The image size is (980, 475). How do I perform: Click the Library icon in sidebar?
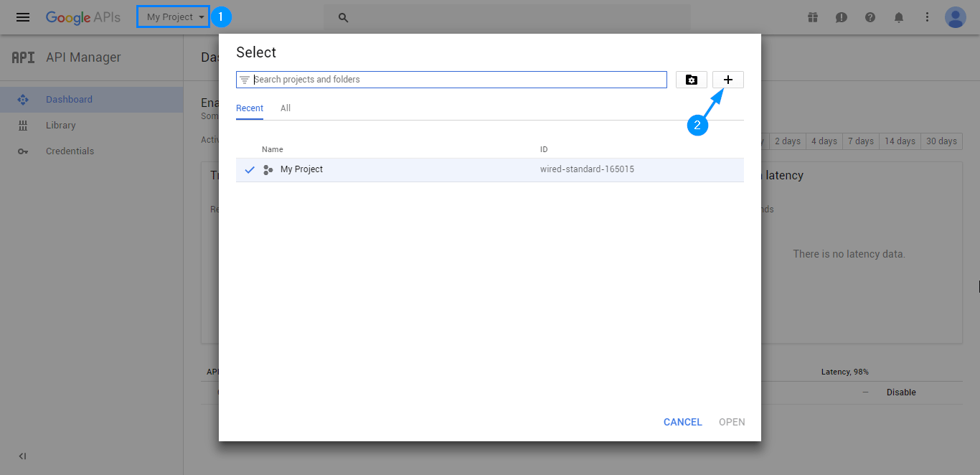[x=23, y=126]
